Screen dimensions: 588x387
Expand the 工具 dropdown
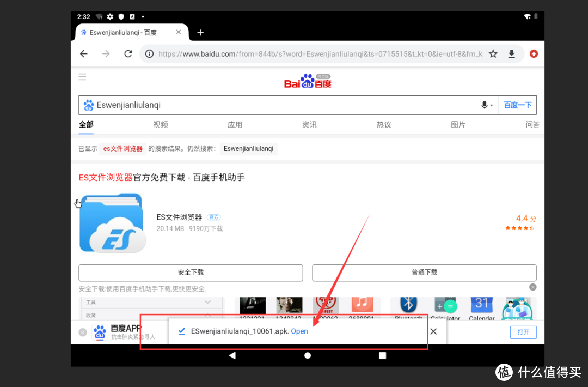point(151,302)
